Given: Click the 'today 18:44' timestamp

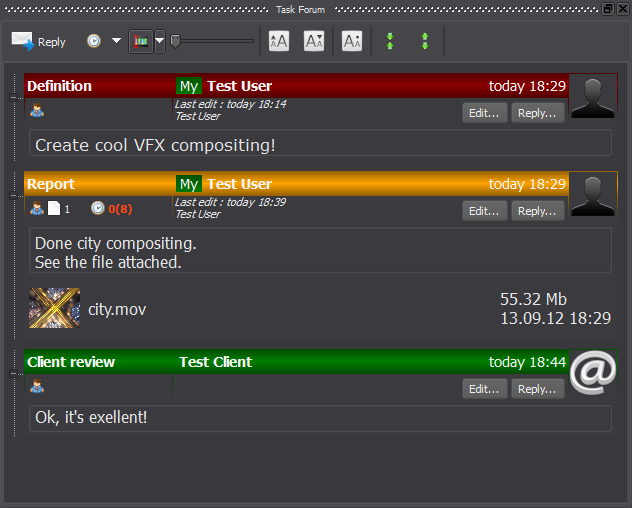Looking at the screenshot, I should tap(527, 362).
